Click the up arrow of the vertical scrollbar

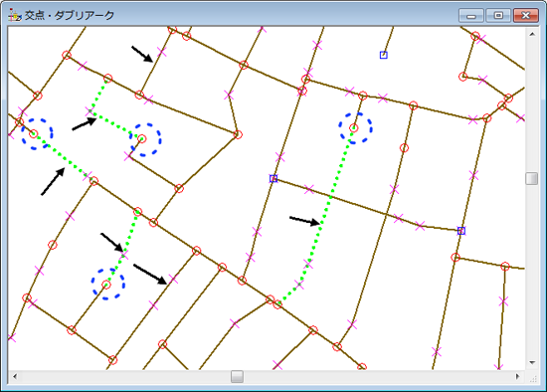[x=532, y=34]
